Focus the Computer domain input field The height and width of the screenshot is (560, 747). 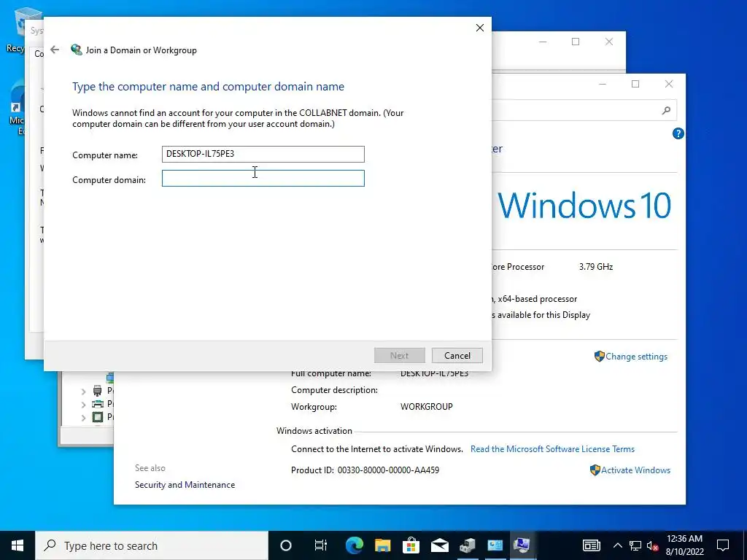coord(263,178)
